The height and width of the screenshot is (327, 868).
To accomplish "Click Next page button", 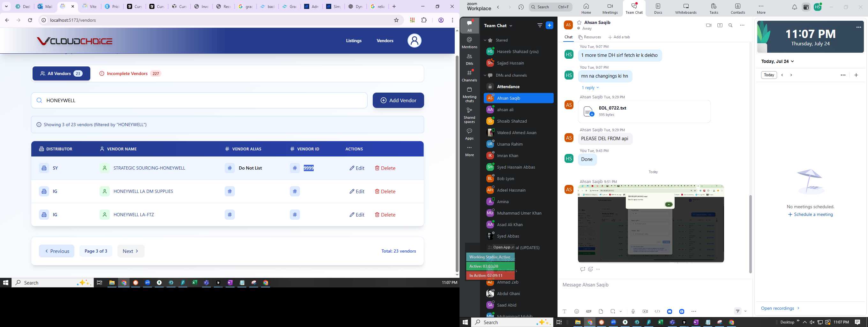I will (x=131, y=251).
